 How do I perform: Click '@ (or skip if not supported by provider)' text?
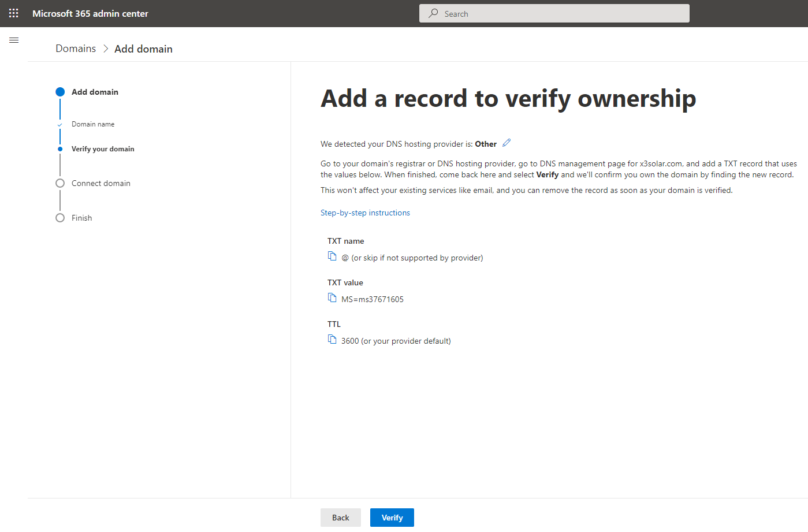(412, 258)
